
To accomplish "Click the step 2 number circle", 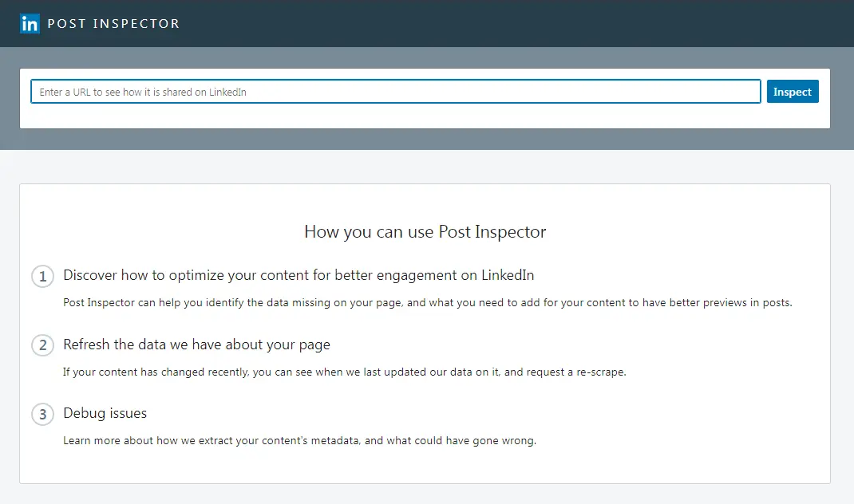I will pos(42,346).
